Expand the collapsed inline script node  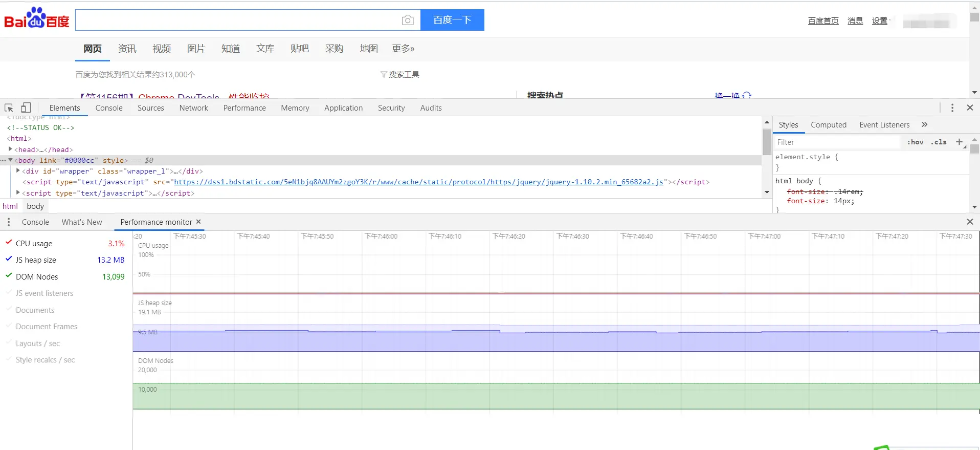[18, 192]
